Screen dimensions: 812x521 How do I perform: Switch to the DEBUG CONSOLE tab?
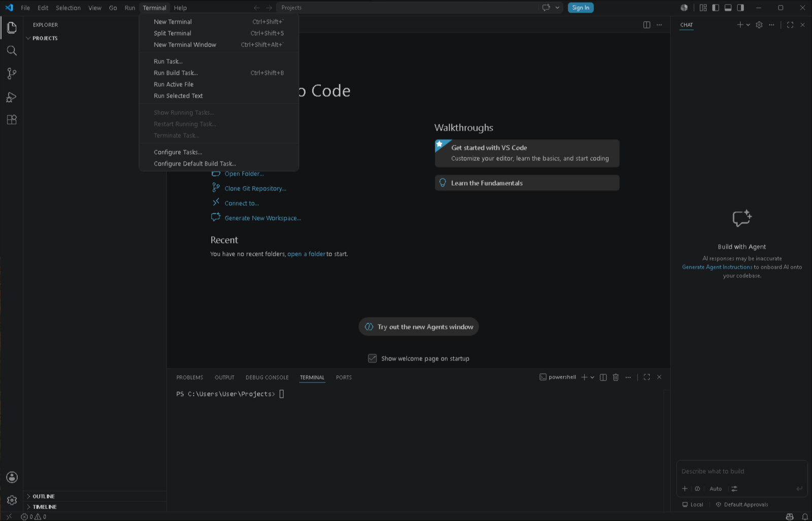click(x=267, y=377)
